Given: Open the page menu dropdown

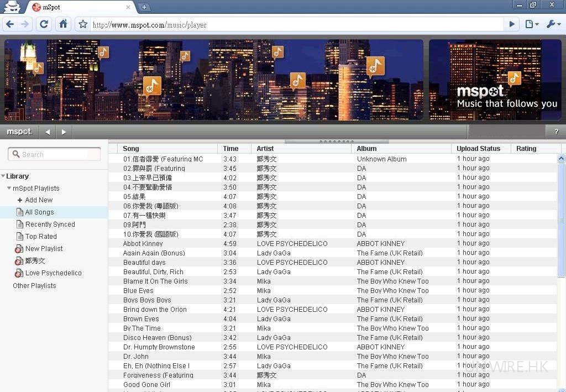Looking at the screenshot, I should pos(532,24).
